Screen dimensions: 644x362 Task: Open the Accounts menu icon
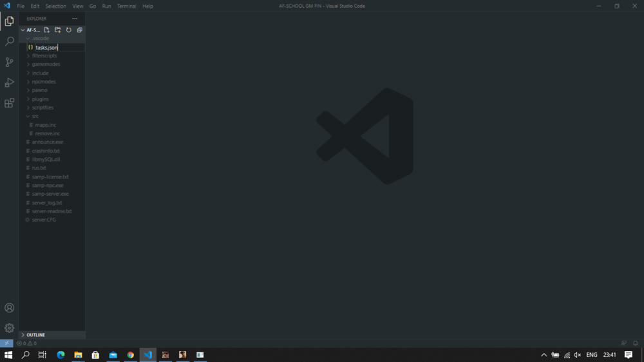[x=9, y=308]
